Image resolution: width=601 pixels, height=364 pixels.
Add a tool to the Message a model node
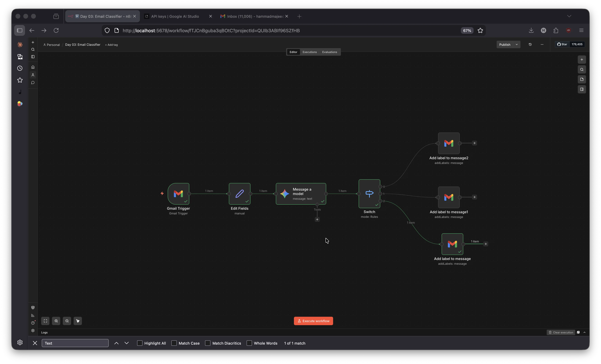tap(317, 219)
